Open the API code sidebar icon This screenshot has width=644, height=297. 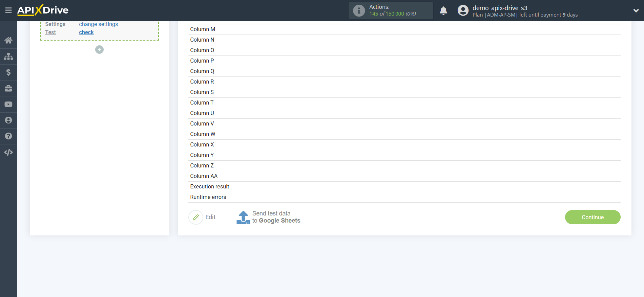[x=8, y=152]
